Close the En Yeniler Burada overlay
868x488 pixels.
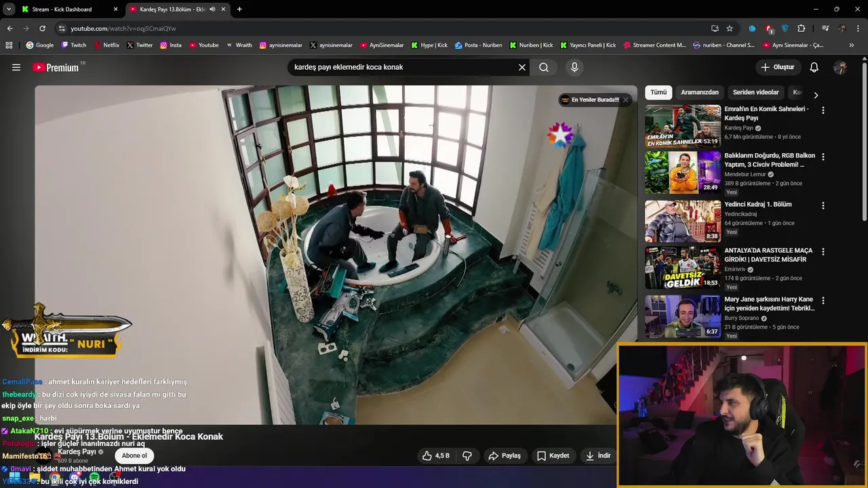click(x=626, y=100)
